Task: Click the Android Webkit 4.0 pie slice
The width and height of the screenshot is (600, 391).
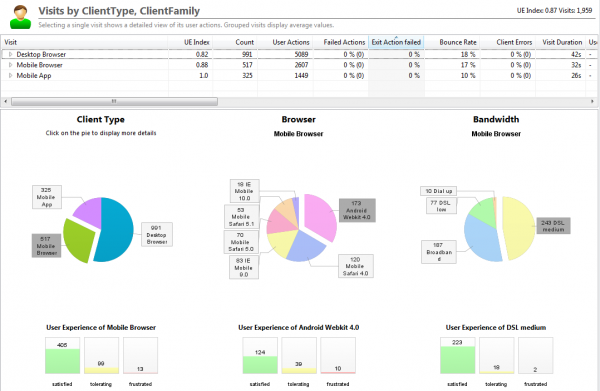Action: coord(320,216)
